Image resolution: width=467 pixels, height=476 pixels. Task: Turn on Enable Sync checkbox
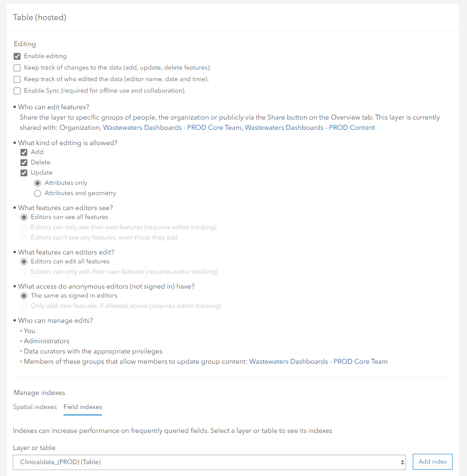tap(17, 91)
